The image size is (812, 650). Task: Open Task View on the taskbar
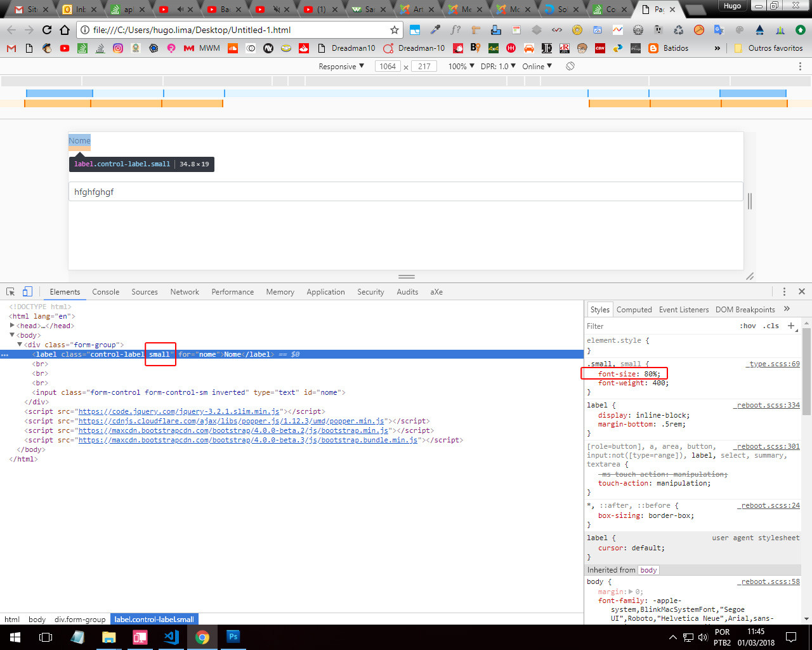click(46, 637)
